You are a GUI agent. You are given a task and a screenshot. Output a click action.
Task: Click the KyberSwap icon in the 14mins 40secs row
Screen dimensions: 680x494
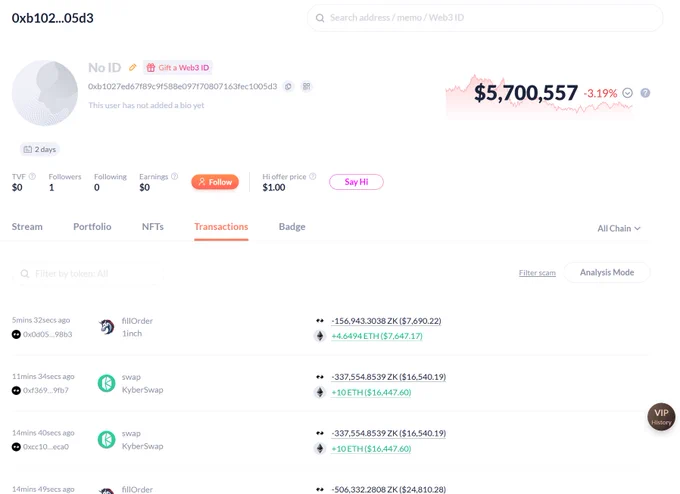pyautogui.click(x=106, y=440)
